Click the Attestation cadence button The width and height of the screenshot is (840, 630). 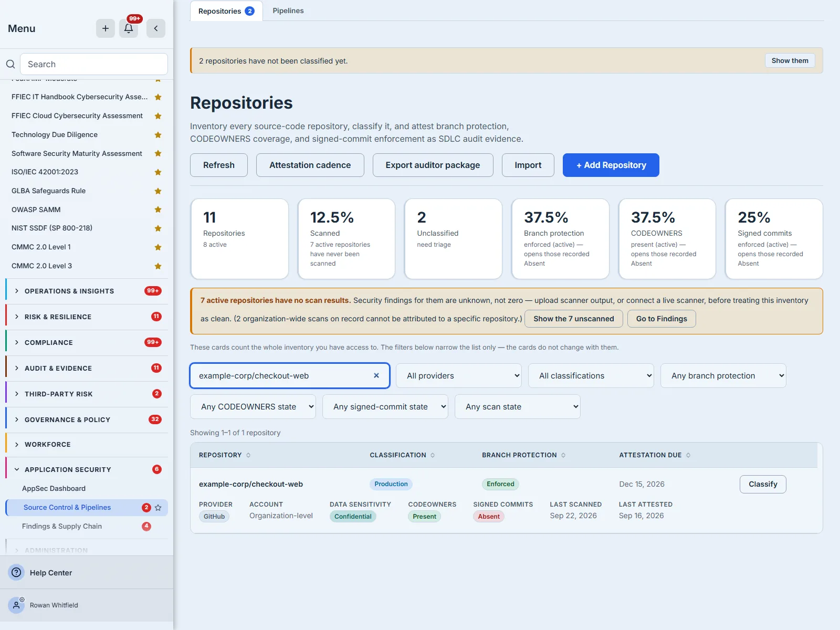(x=310, y=165)
